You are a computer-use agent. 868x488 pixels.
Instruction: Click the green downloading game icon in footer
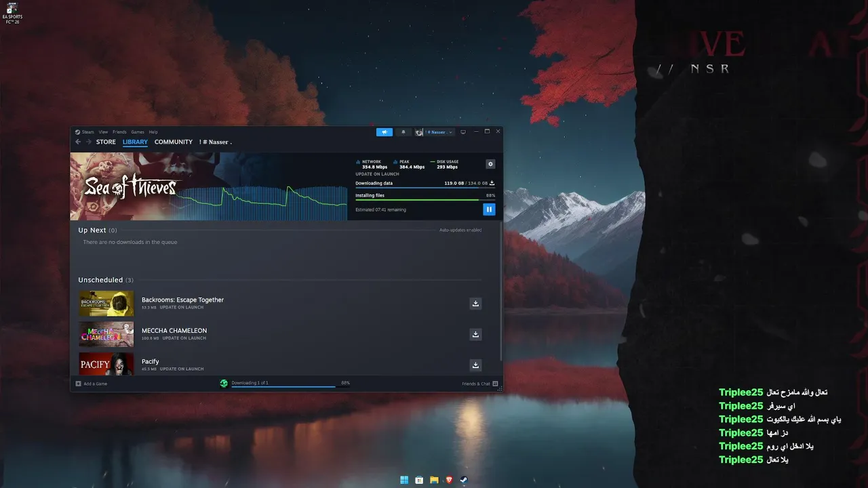click(224, 384)
